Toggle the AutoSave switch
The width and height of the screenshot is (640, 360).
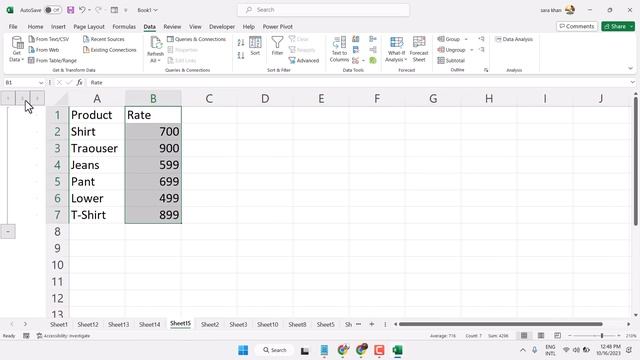point(53,10)
